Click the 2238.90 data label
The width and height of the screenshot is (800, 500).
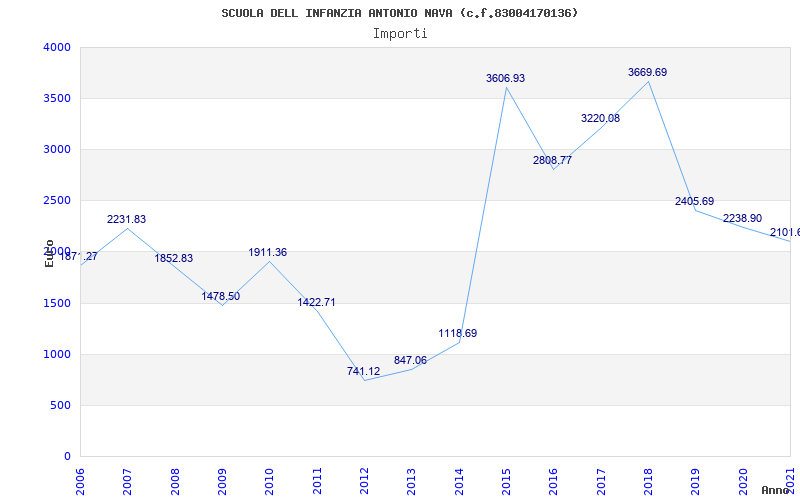[x=742, y=218]
